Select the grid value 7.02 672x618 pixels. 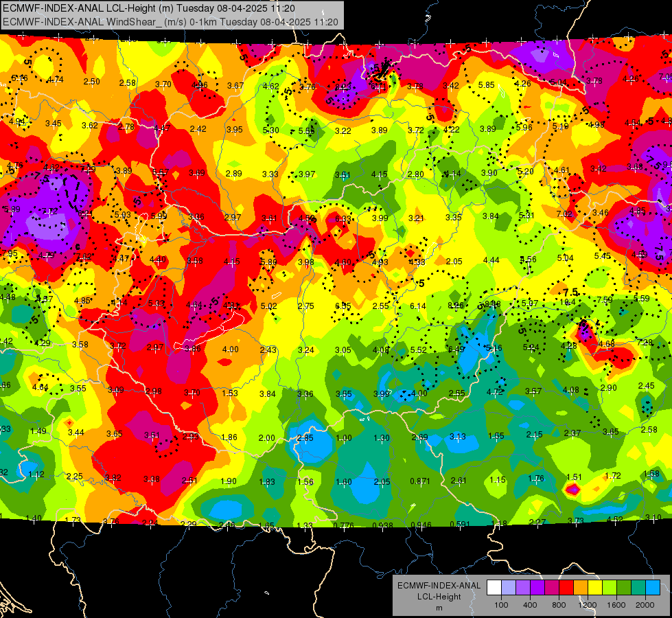(564, 214)
